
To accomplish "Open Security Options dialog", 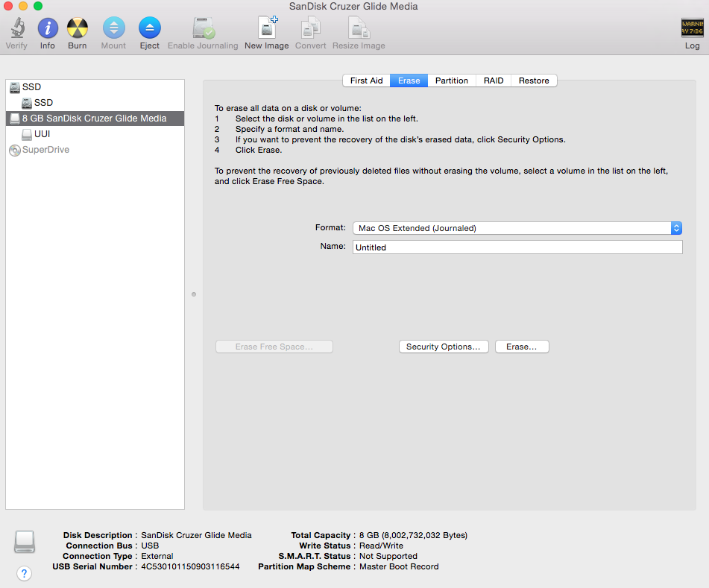I will click(444, 347).
